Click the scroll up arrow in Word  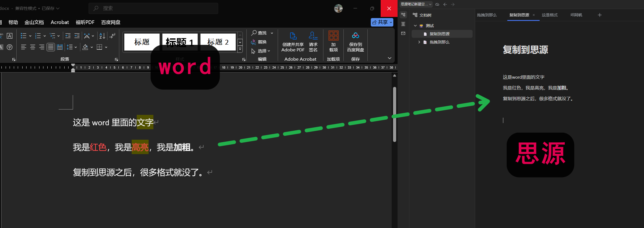pos(394,76)
